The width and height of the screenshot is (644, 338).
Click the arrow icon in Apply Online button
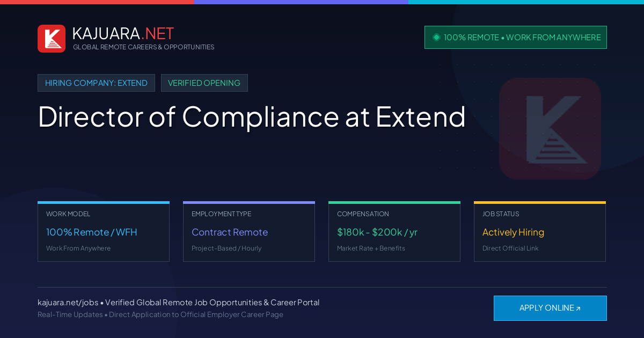[578, 308]
